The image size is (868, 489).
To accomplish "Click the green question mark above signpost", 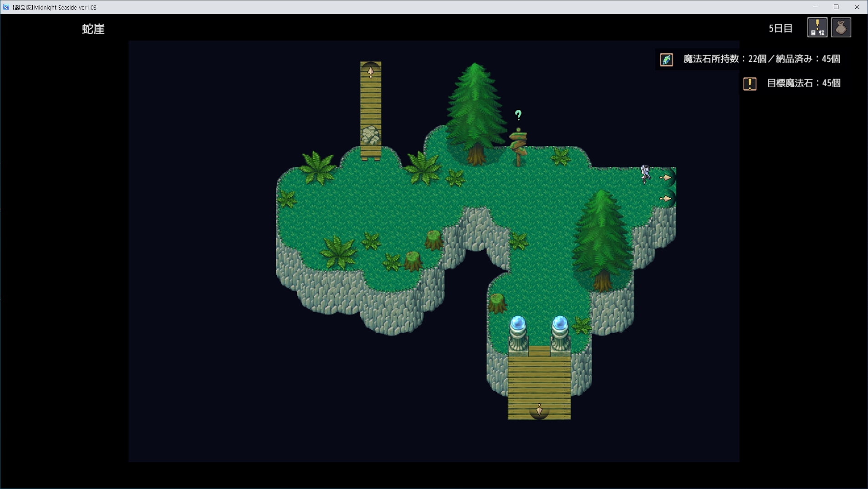I will pos(518,115).
